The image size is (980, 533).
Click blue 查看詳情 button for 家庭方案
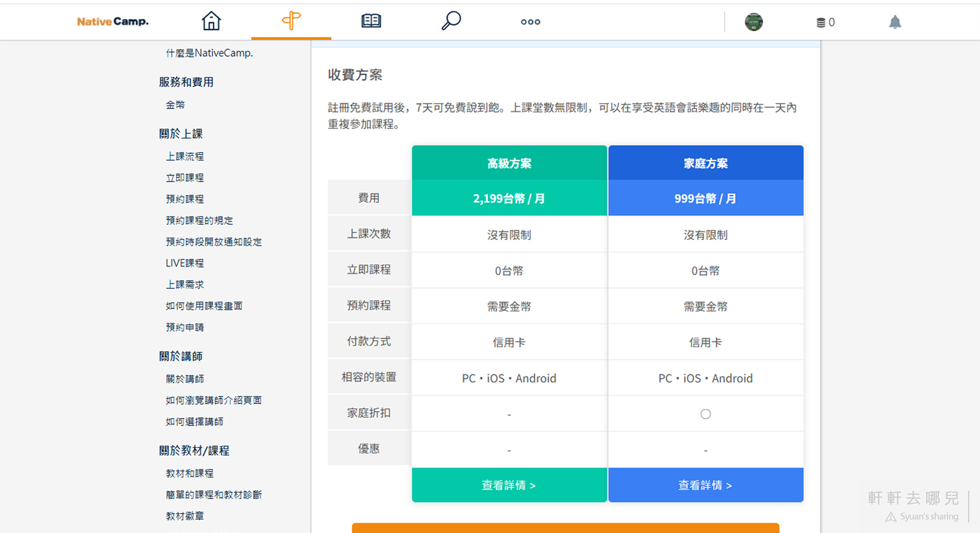tap(706, 485)
